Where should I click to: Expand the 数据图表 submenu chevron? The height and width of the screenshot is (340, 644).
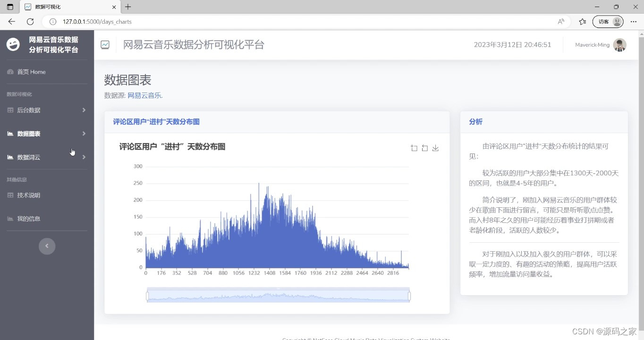(x=84, y=134)
